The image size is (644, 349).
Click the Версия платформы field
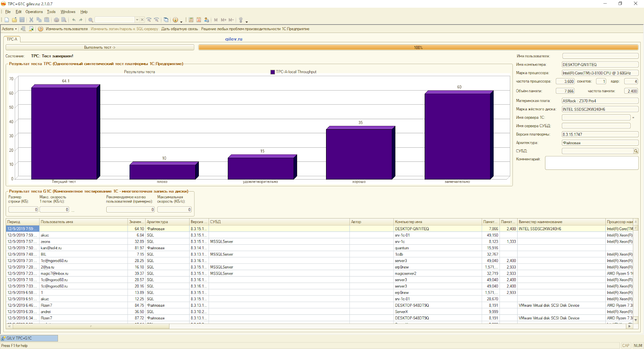pos(600,134)
